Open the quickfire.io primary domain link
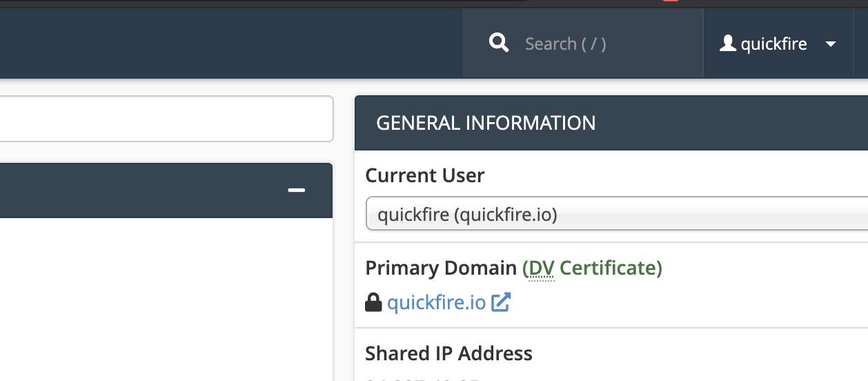 tap(436, 302)
